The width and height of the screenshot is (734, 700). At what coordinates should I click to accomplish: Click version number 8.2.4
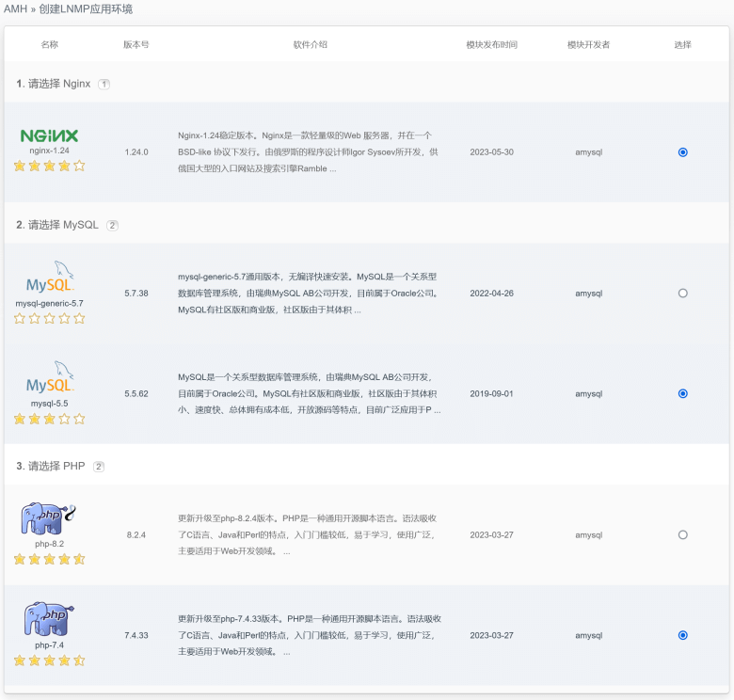(136, 534)
